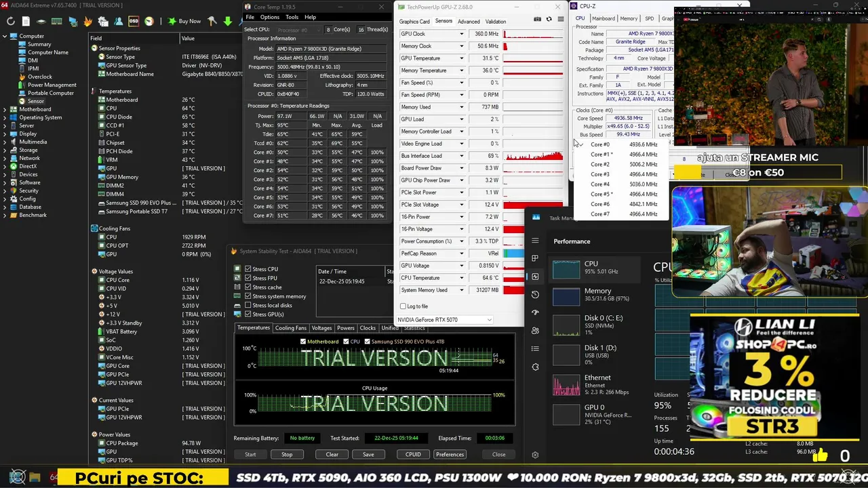Switch to Cooling Fans tab in stability test
This screenshot has height=488, width=868.
tap(290, 328)
